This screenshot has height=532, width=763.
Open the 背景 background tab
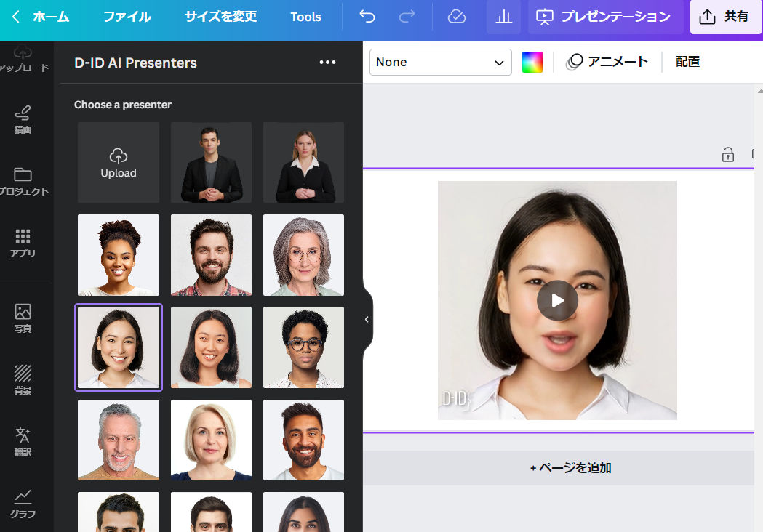click(x=23, y=380)
